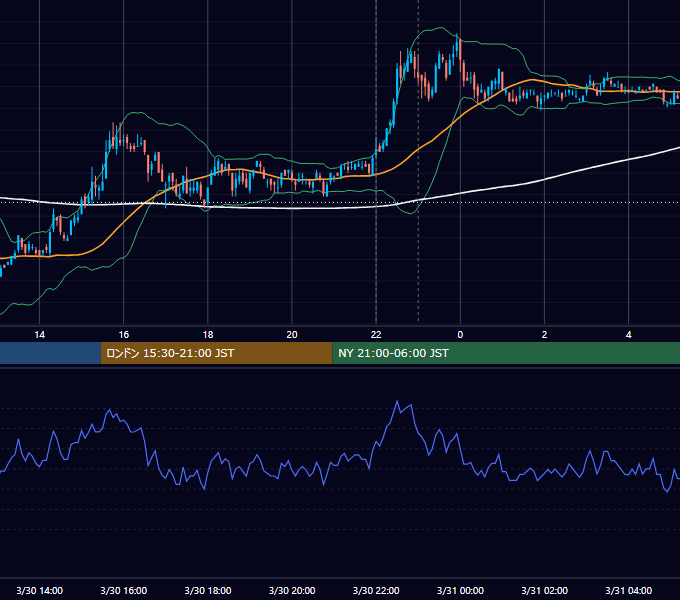The width and height of the screenshot is (680, 600).
Task: Click the 3/30 16:00 date label
Action: 124,590
